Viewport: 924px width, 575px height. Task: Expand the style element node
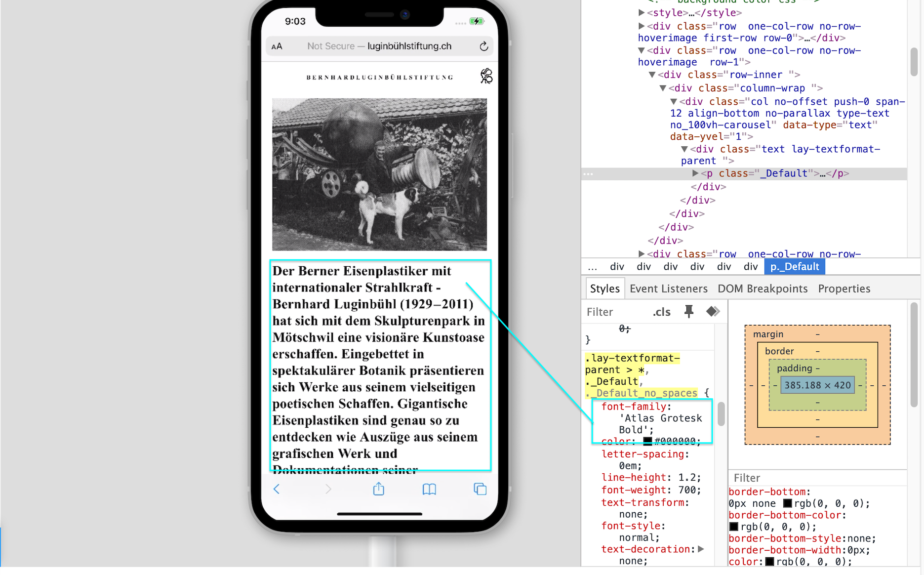642,13
